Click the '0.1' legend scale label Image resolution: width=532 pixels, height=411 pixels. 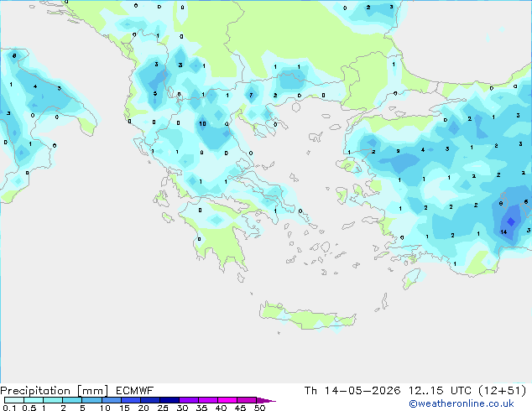tap(9, 408)
